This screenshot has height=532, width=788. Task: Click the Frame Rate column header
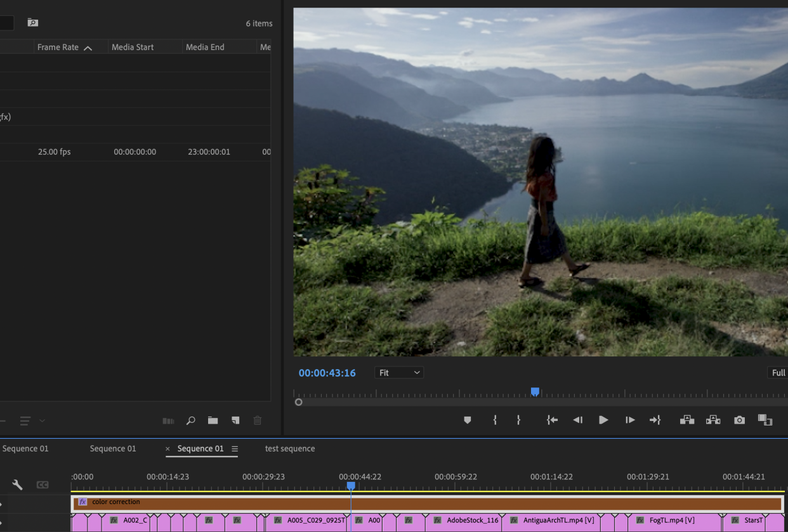pyautogui.click(x=58, y=47)
